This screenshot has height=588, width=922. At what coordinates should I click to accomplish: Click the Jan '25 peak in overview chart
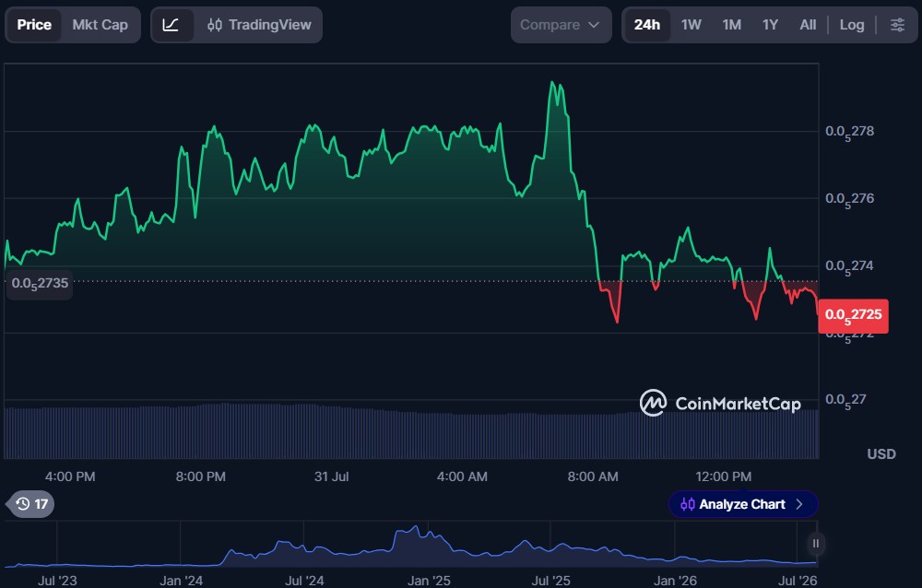pyautogui.click(x=416, y=527)
